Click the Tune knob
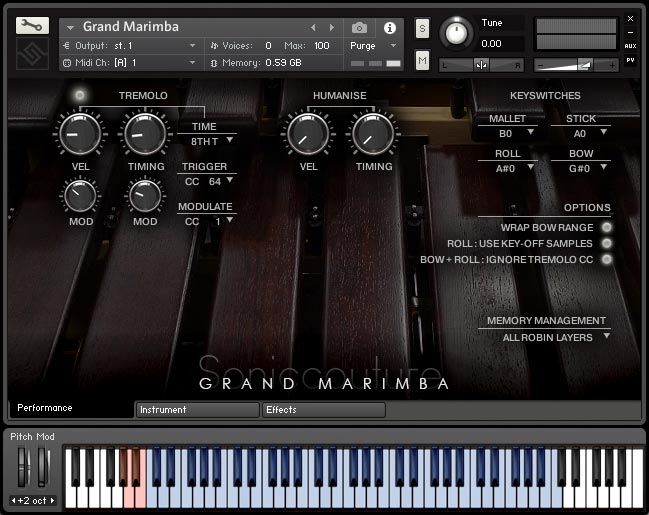The image size is (649, 515). 456,33
